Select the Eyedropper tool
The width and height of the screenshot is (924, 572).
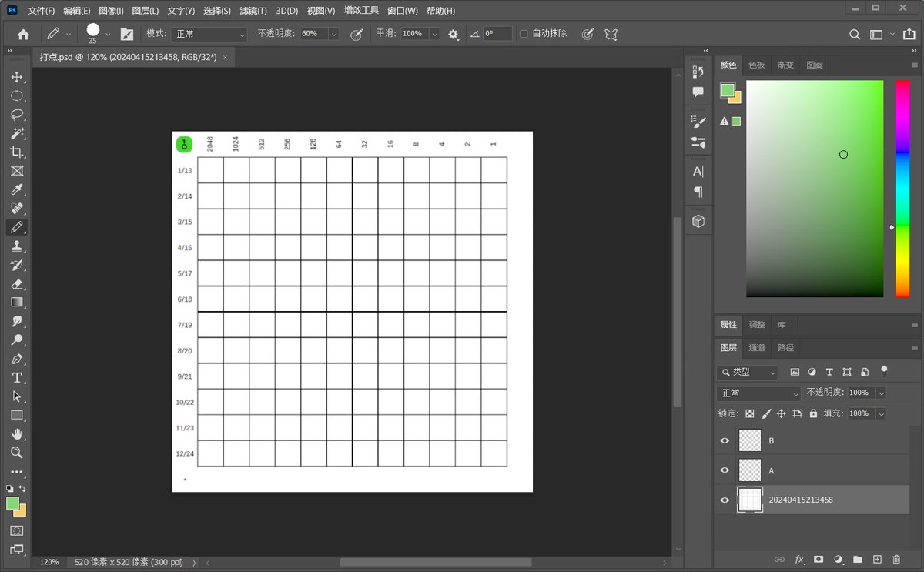tap(16, 189)
